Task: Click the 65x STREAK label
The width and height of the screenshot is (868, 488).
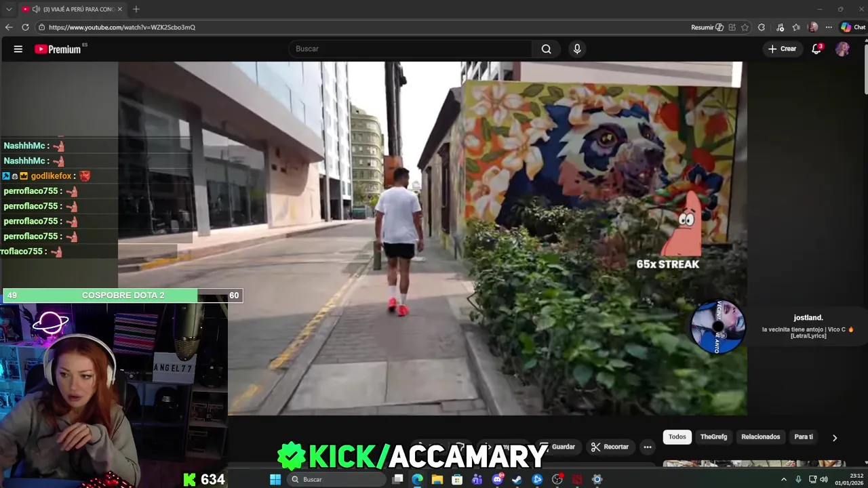Action: click(x=667, y=264)
